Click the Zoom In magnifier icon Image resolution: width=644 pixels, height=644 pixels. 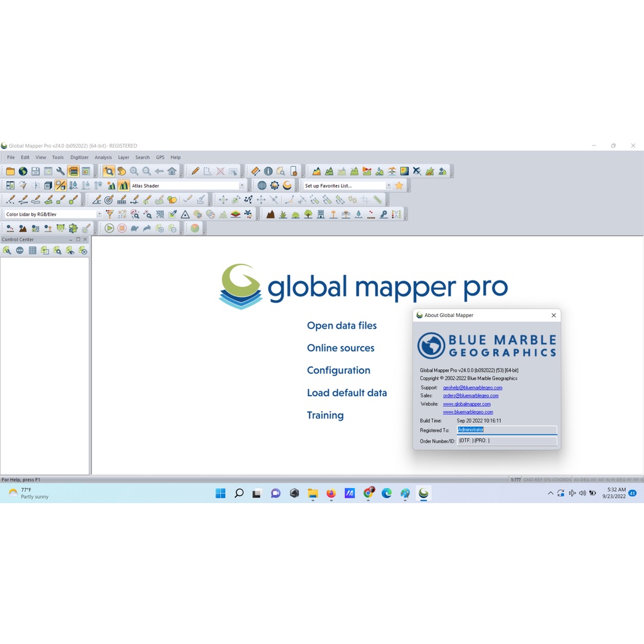(134, 171)
